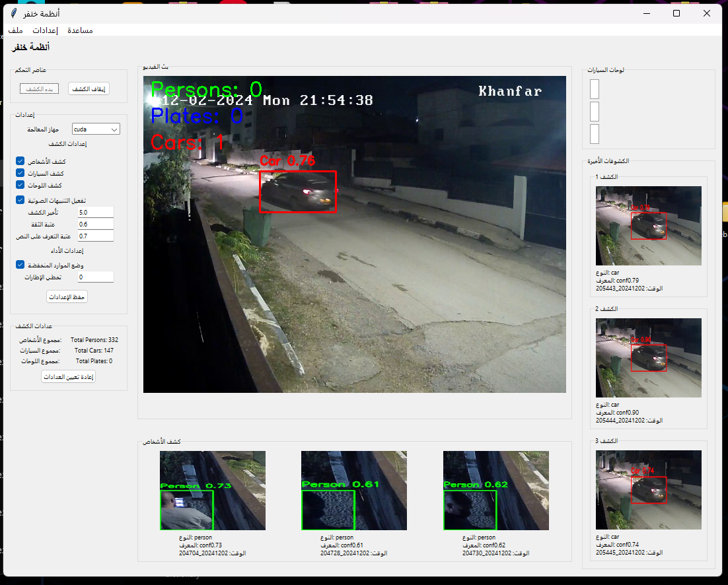Open the Person 0.61 detection thumbnail
728x585 pixels.
point(354,491)
